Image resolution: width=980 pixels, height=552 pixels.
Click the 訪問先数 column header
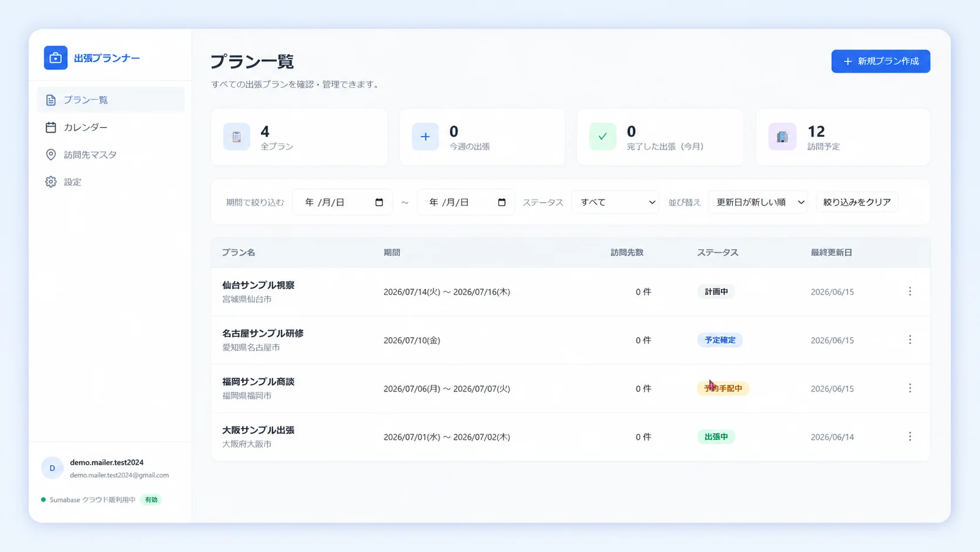coord(627,253)
